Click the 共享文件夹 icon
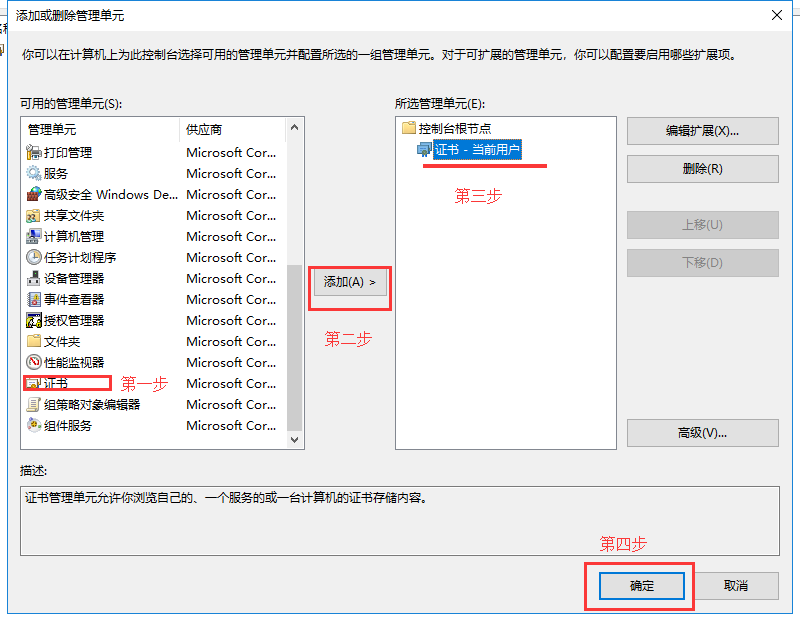Image resolution: width=800 pixels, height=621 pixels. pyautogui.click(x=34, y=215)
